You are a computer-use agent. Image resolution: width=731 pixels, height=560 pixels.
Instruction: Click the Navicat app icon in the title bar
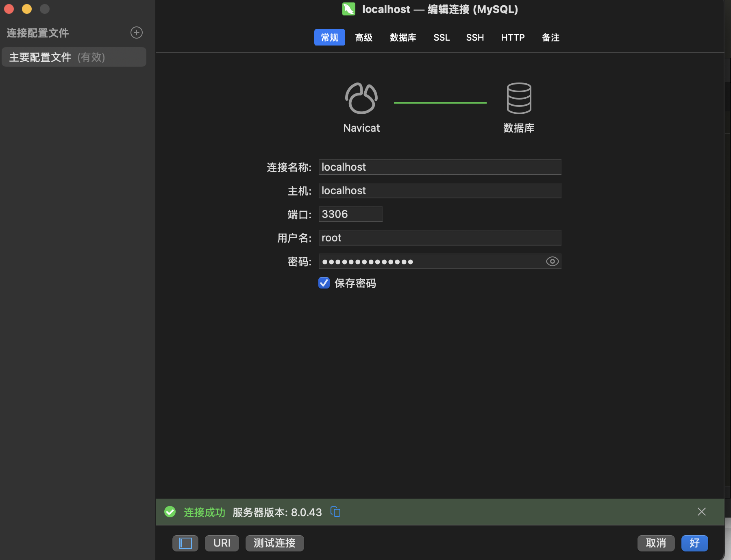(349, 9)
